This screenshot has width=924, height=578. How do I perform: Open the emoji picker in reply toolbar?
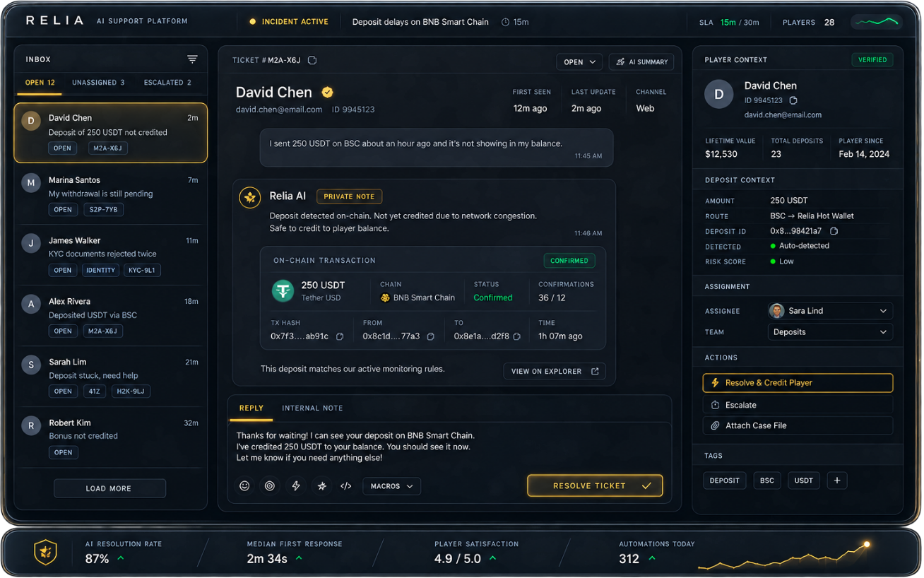tap(244, 486)
